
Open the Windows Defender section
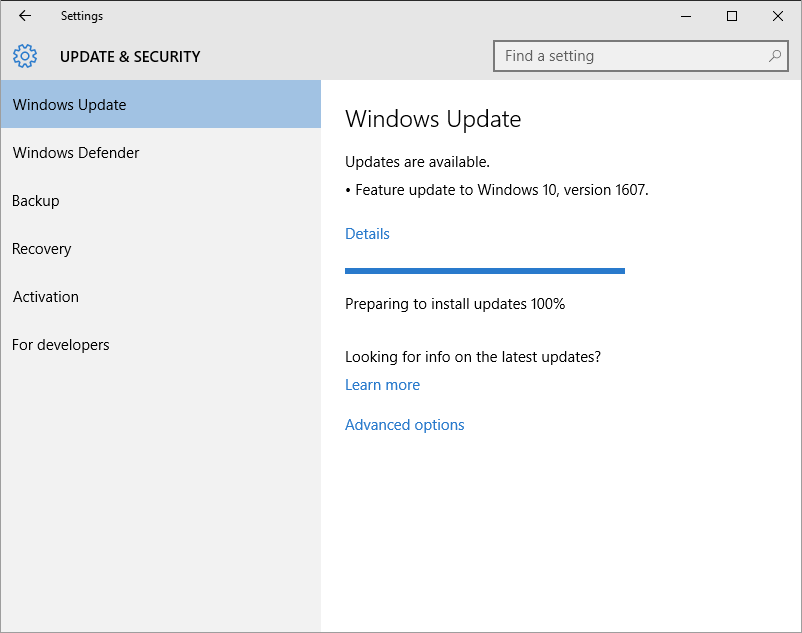76,153
